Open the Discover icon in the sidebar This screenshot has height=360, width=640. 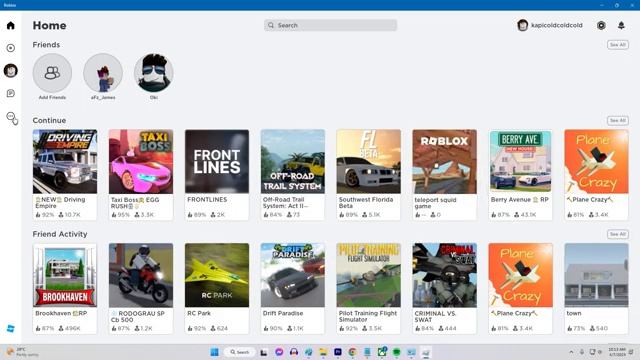pyautogui.click(x=11, y=48)
